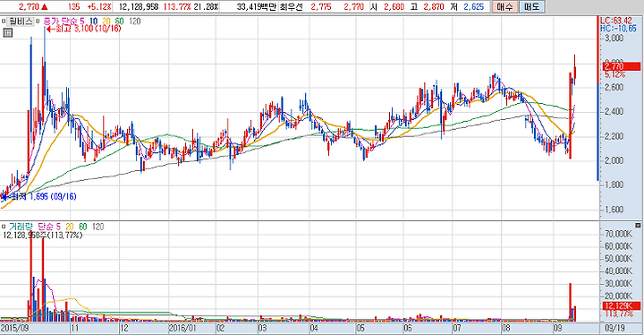Select the 10-day MA in price legend
Image resolution: width=644 pixels, height=335 pixels.
(x=93, y=21)
